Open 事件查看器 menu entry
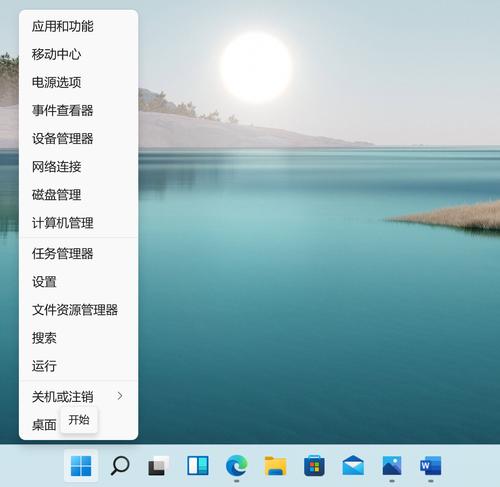Image resolution: width=500 pixels, height=487 pixels. [x=79, y=110]
